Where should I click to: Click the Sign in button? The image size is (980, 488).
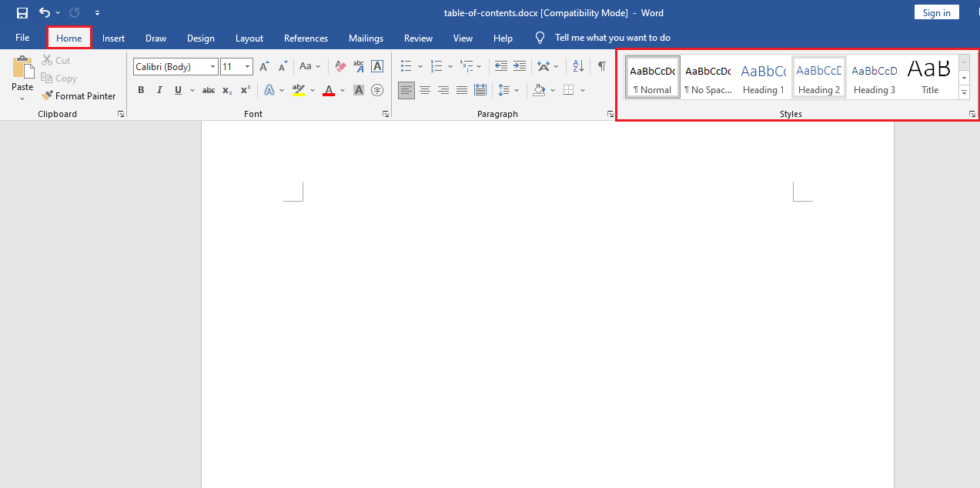point(937,12)
